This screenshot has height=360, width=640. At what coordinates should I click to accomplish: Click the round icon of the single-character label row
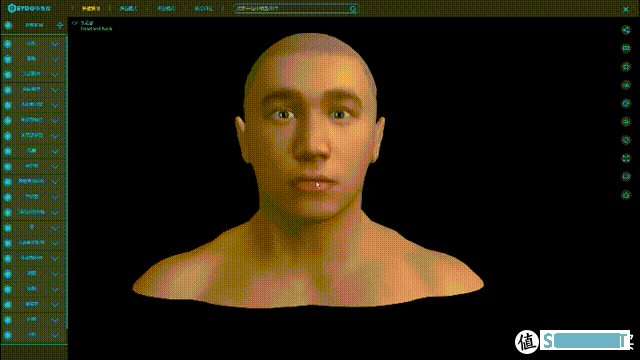pyautogui.click(x=8, y=228)
